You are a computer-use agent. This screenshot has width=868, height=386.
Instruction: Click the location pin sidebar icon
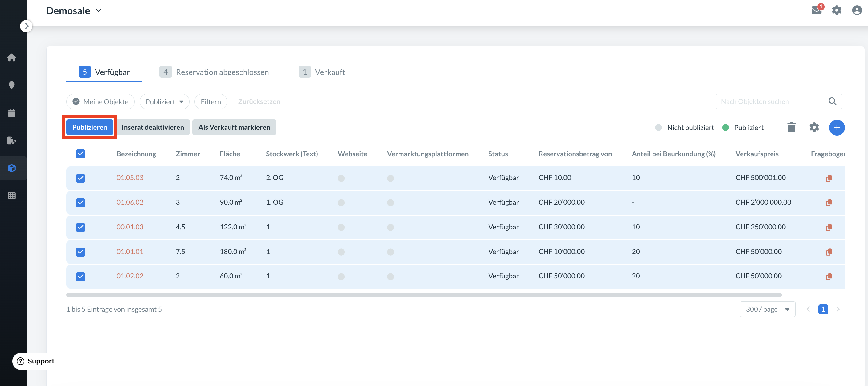(12, 85)
